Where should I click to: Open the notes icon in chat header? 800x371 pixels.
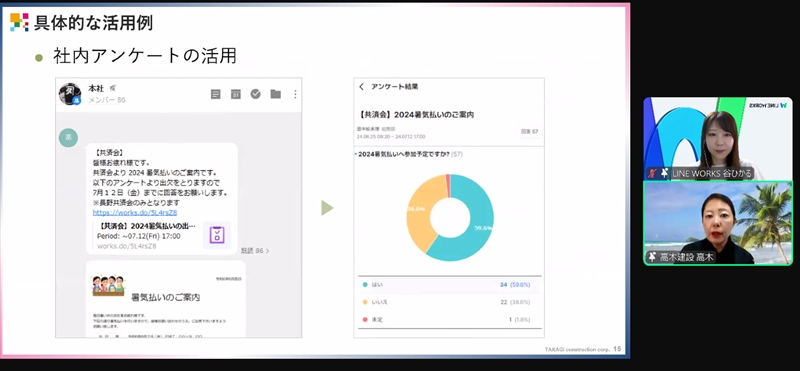pyautogui.click(x=216, y=94)
